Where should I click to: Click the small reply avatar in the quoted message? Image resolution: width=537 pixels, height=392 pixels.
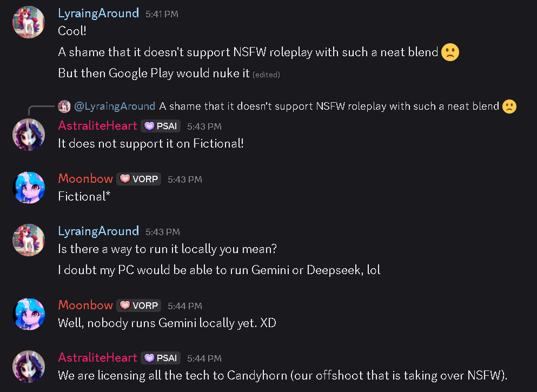pos(64,106)
